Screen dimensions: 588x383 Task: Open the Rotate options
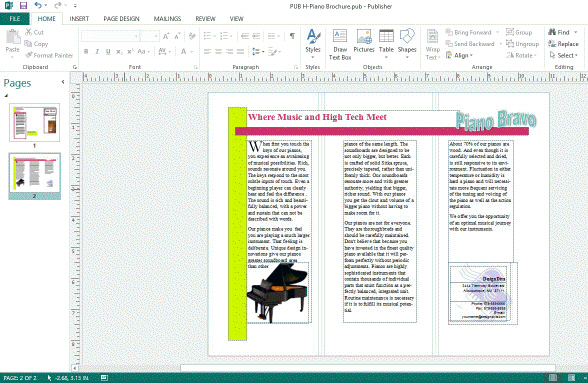point(522,55)
